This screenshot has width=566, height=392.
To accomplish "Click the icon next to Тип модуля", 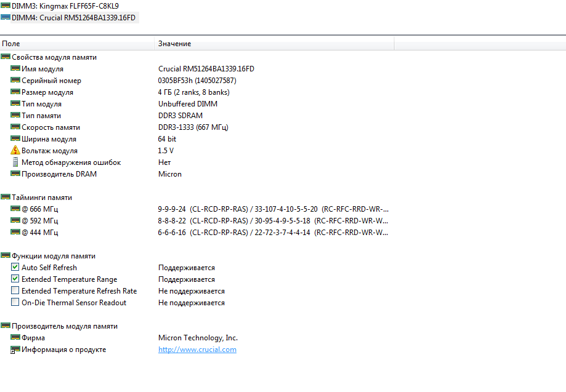I will (15, 103).
